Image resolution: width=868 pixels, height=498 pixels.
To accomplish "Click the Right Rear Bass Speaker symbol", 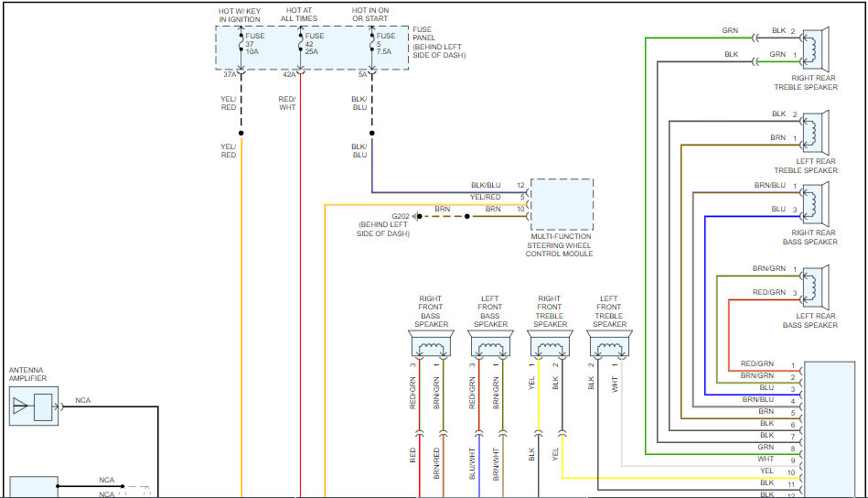I will tap(816, 204).
